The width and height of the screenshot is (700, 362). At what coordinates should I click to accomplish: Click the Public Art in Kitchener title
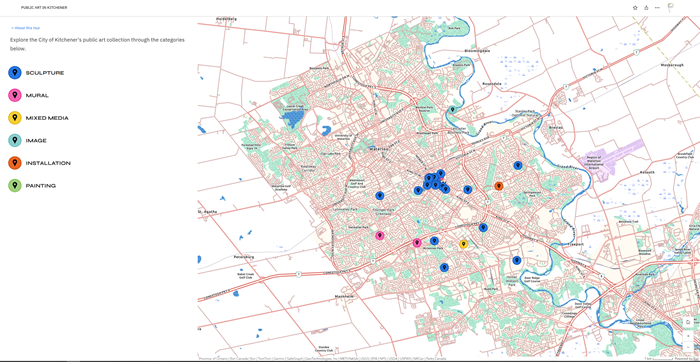[x=44, y=8]
